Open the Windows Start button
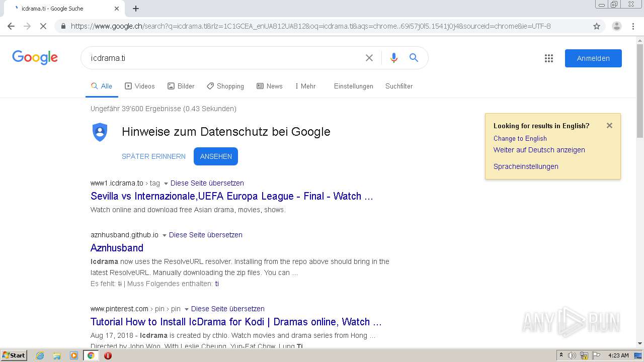 tap(14, 355)
